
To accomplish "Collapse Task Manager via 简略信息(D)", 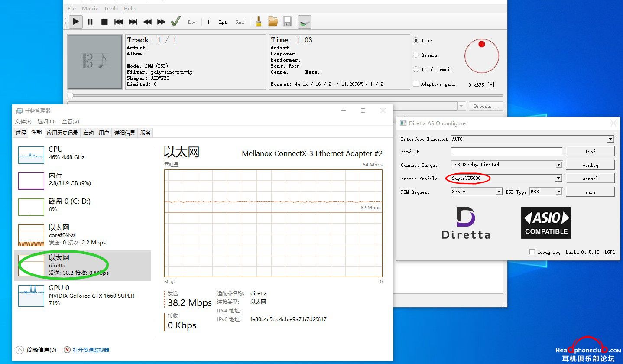I will pos(36,350).
